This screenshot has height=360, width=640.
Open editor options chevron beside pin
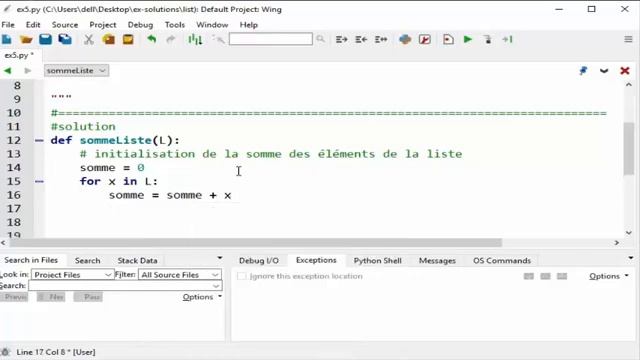(x=604, y=71)
